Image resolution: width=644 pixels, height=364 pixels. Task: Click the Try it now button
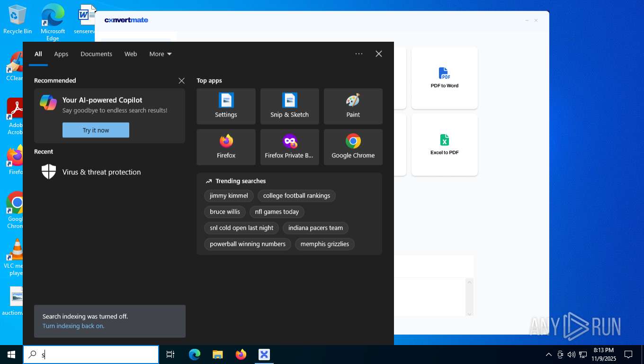click(96, 130)
